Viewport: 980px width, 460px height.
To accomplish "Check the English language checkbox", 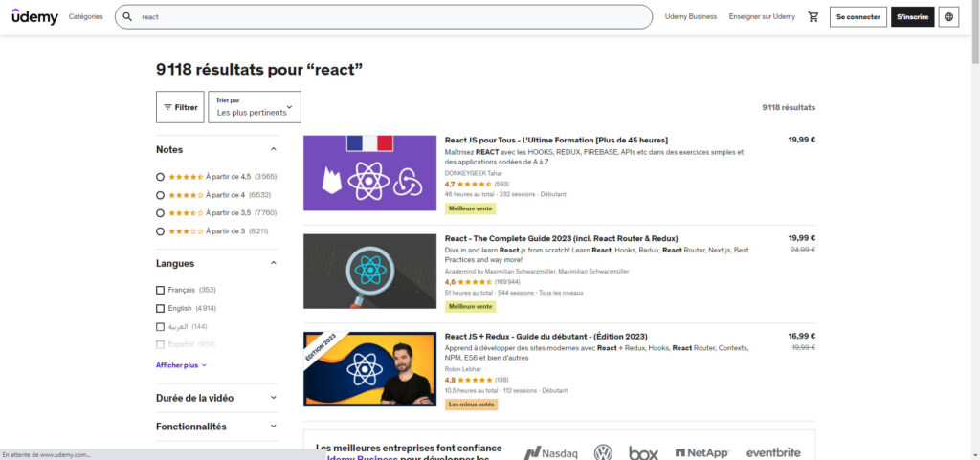I will 160,308.
